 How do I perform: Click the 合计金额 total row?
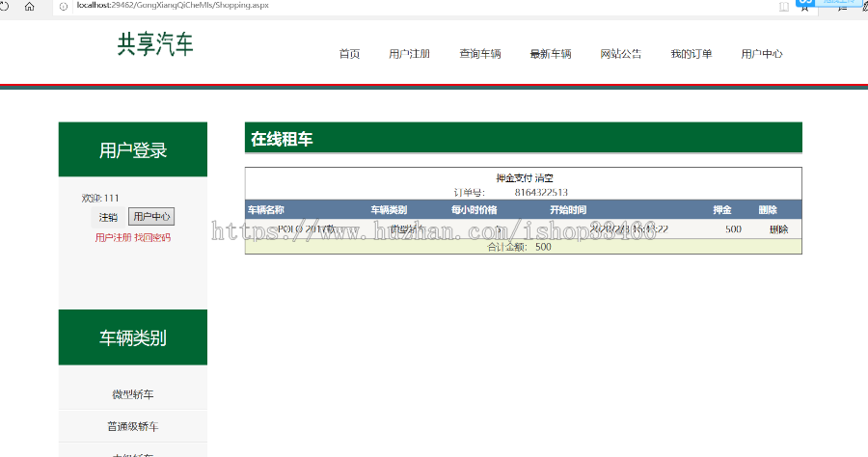tap(523, 247)
